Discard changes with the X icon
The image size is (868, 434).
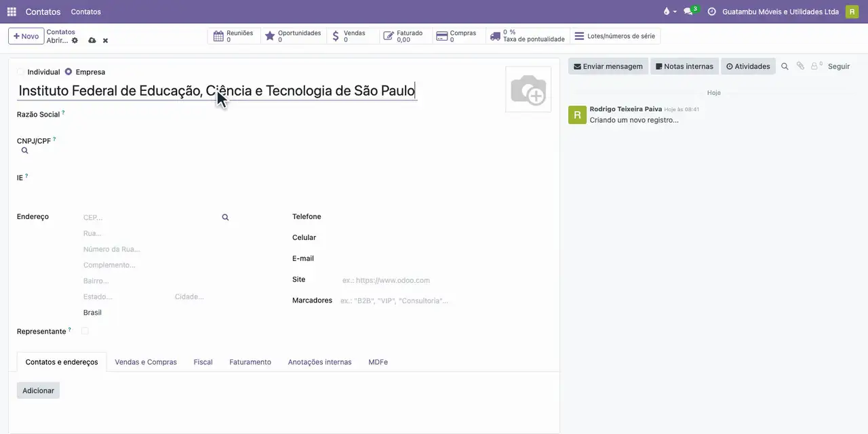pyautogui.click(x=105, y=41)
